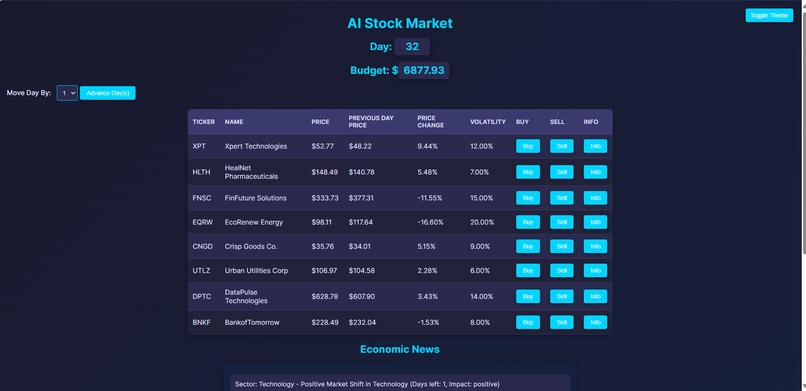Screen dimensions: 806x391
Task: Sell FNSC shares
Action: pos(562,198)
